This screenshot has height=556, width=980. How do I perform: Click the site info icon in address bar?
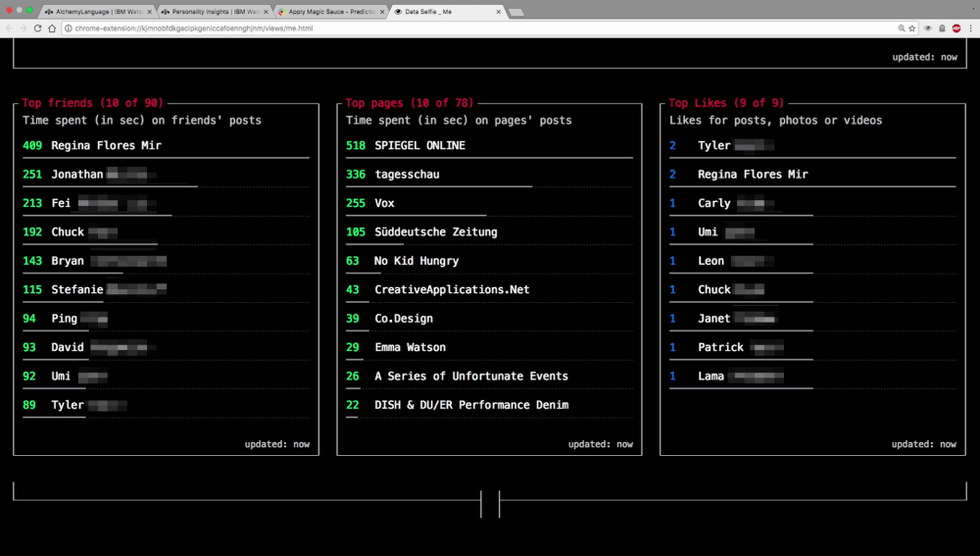(x=69, y=28)
